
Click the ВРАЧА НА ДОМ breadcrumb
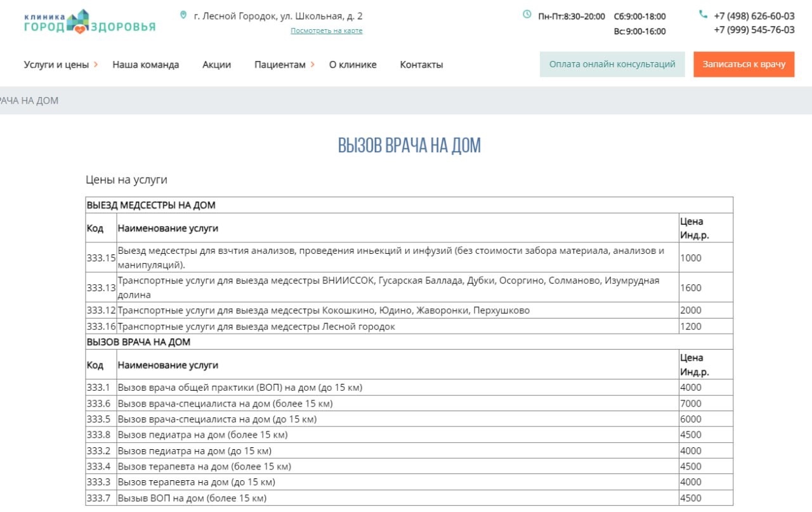coord(29,101)
